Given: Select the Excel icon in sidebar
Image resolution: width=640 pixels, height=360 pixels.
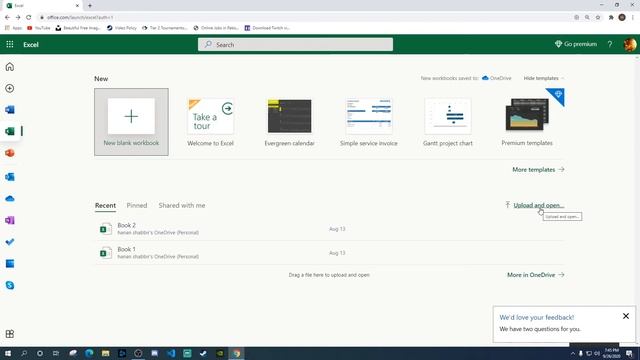Looking at the screenshot, I should (x=10, y=131).
